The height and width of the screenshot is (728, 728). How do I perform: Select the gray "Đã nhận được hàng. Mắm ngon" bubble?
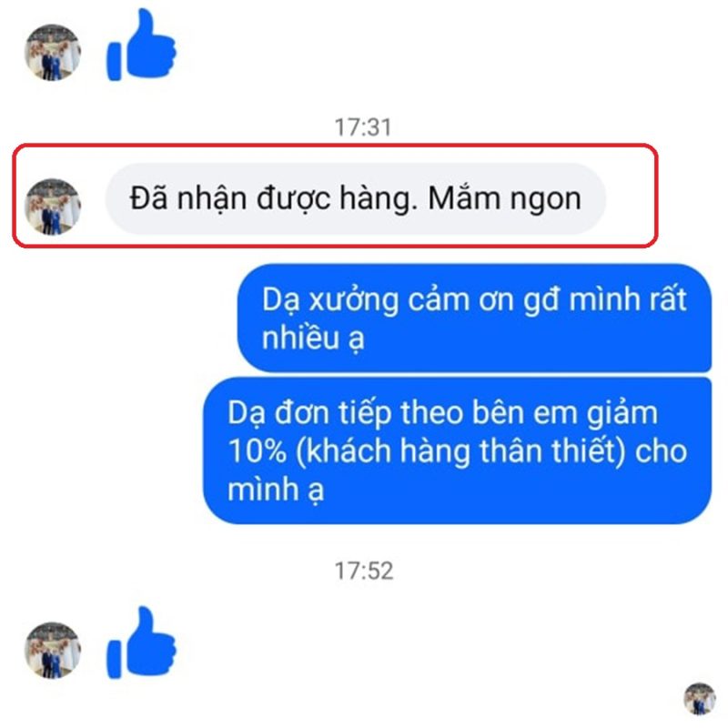coord(356,198)
